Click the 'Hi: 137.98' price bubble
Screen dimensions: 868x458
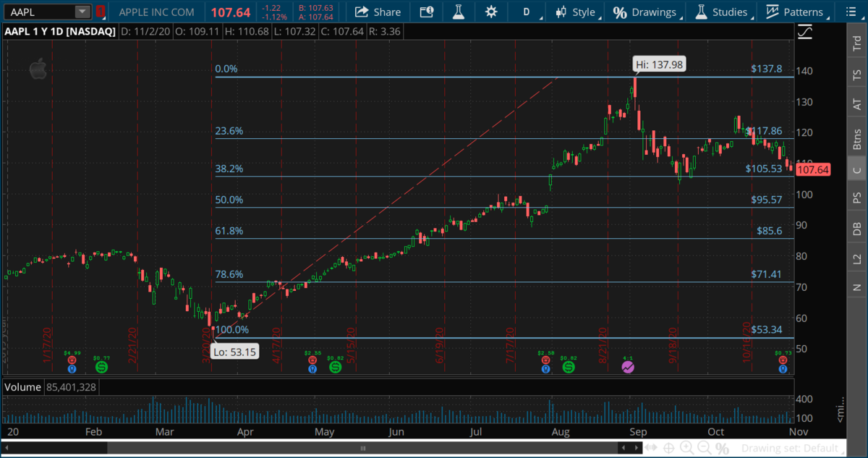tap(658, 64)
